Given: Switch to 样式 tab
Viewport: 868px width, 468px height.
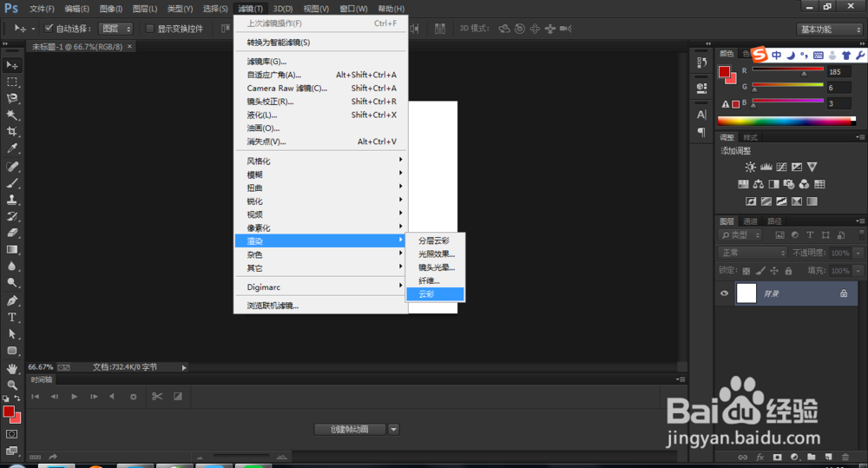Looking at the screenshot, I should 750,137.
